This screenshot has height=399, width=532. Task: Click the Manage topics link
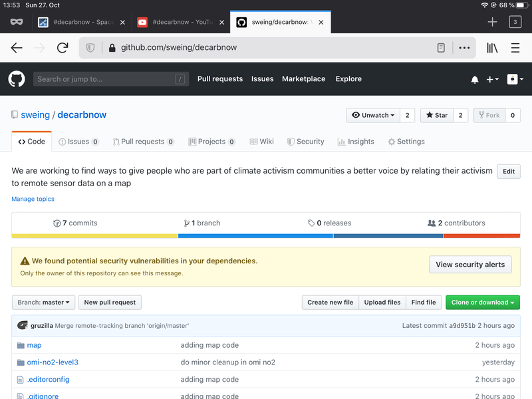click(33, 199)
